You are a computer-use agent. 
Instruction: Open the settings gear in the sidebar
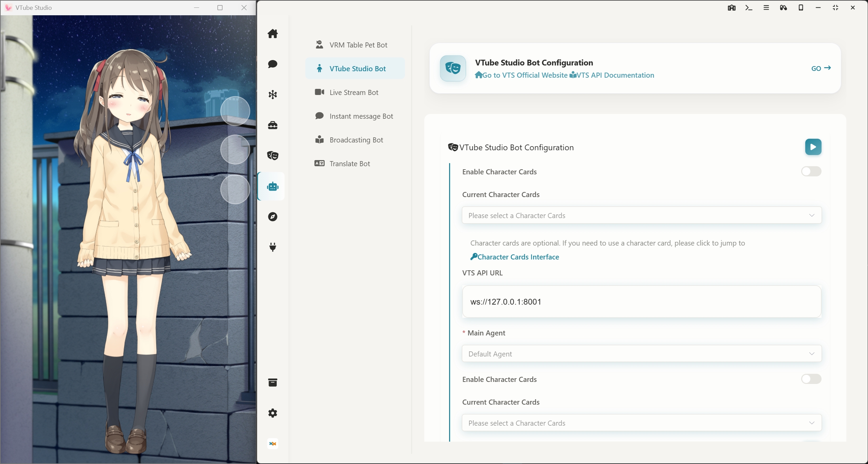tap(273, 413)
